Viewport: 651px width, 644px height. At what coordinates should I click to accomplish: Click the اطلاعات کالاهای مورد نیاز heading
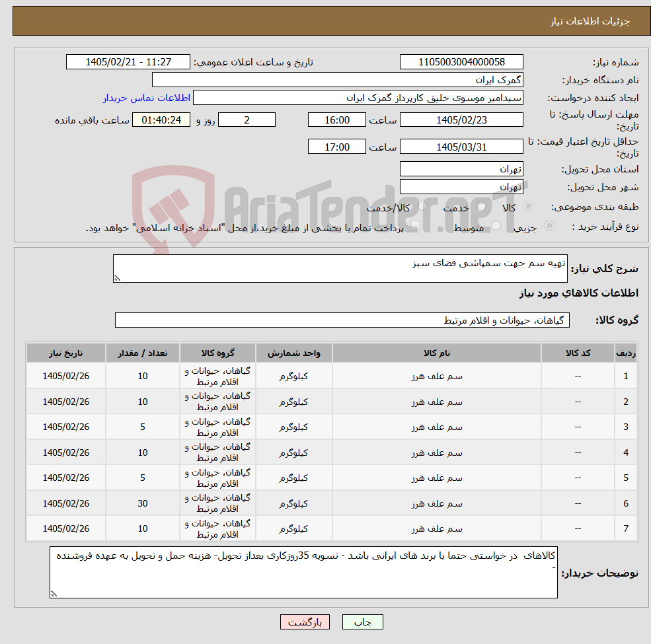click(578, 293)
